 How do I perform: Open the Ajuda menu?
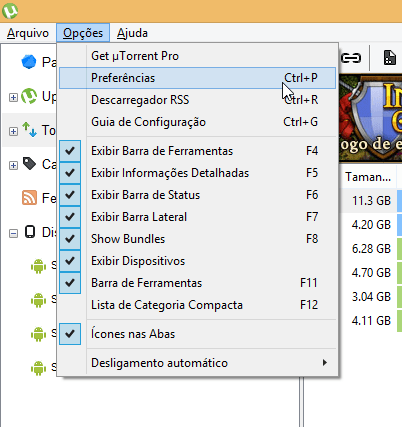coord(132,33)
